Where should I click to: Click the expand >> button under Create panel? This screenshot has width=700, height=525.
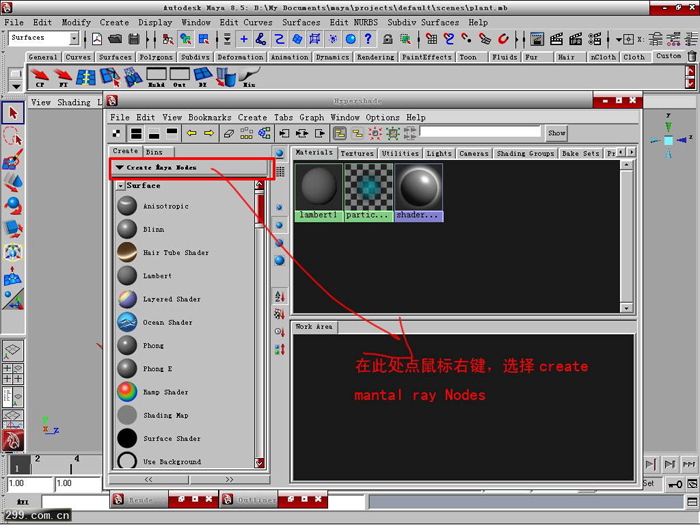tap(229, 479)
